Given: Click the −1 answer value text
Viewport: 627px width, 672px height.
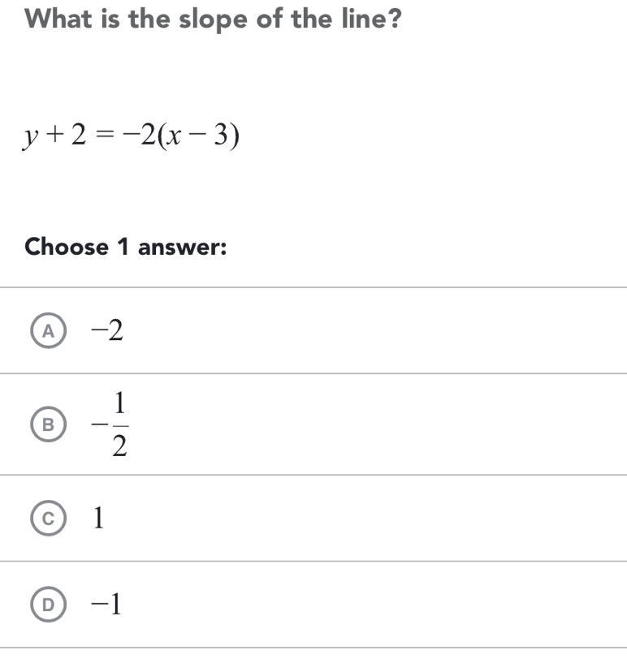Looking at the screenshot, I should coord(107,605).
